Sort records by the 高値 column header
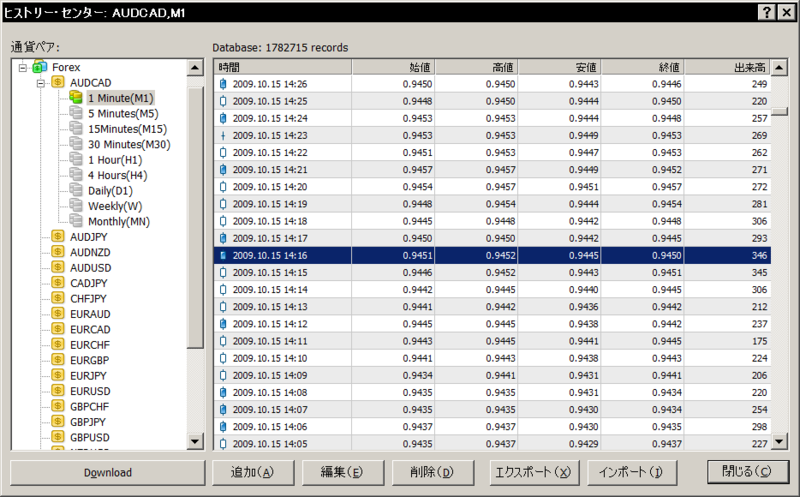This screenshot has width=800, height=497. click(477, 67)
